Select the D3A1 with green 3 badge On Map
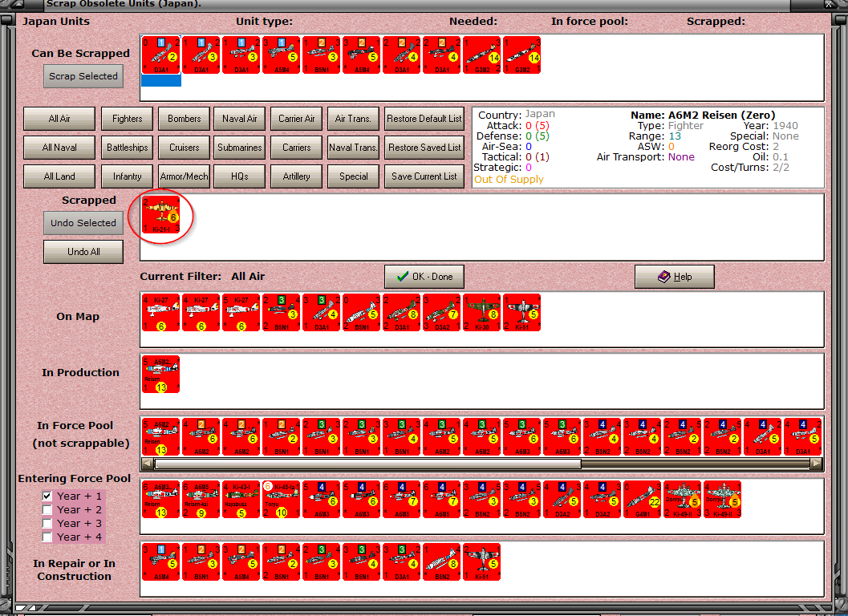 click(321, 313)
